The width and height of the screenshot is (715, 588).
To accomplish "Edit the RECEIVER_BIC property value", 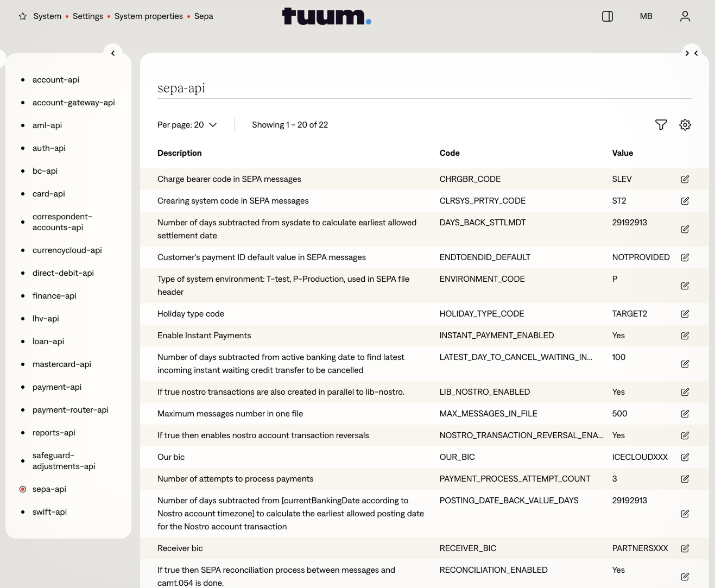I will click(x=685, y=548).
